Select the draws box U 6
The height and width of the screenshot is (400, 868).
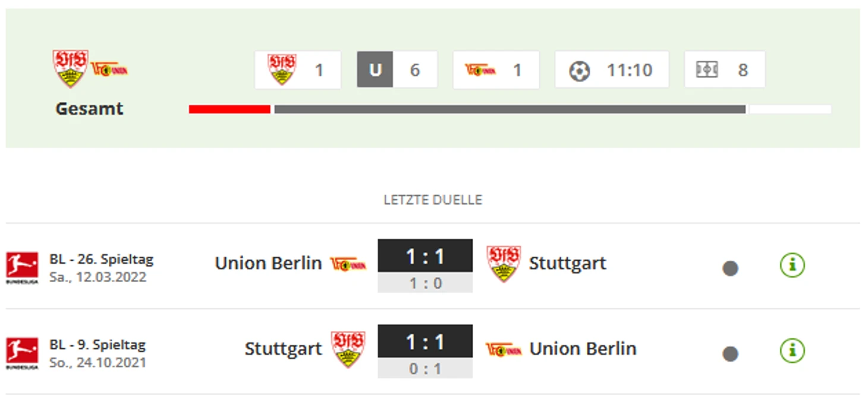pyautogui.click(x=397, y=70)
